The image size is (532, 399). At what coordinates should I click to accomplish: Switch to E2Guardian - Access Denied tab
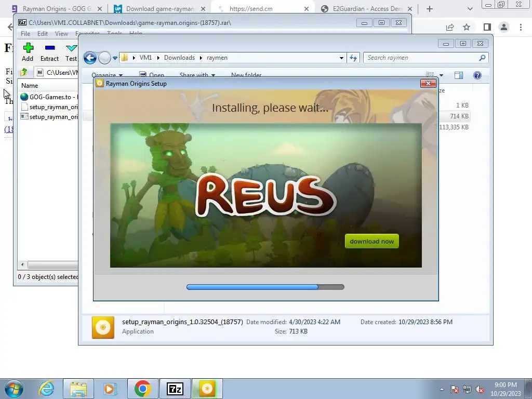367,9
